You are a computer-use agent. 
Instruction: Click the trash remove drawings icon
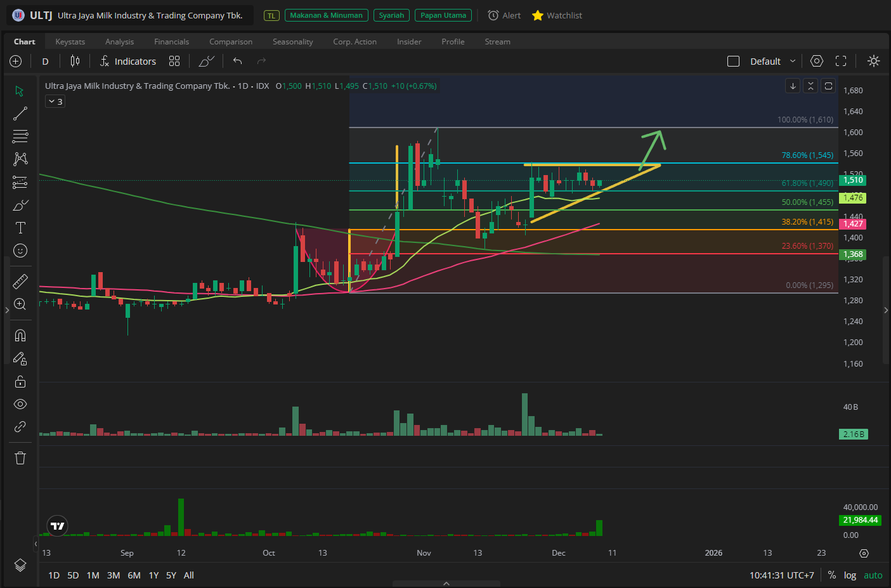(x=20, y=457)
